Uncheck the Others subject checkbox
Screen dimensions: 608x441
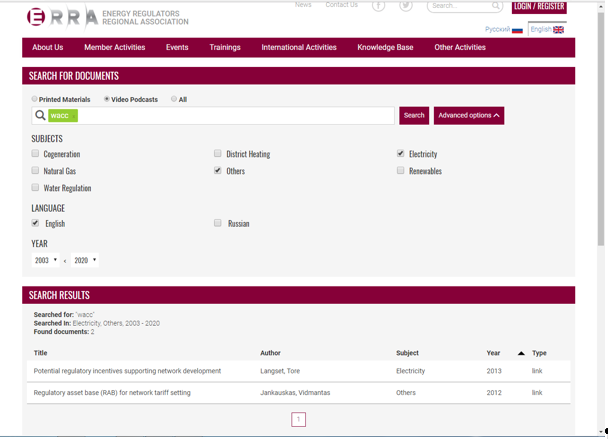[x=218, y=170]
